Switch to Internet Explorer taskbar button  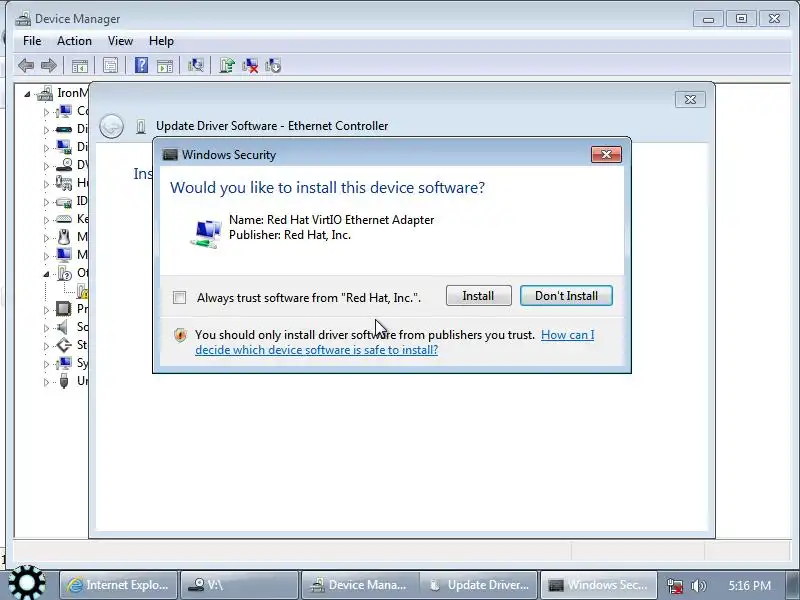[118, 585]
